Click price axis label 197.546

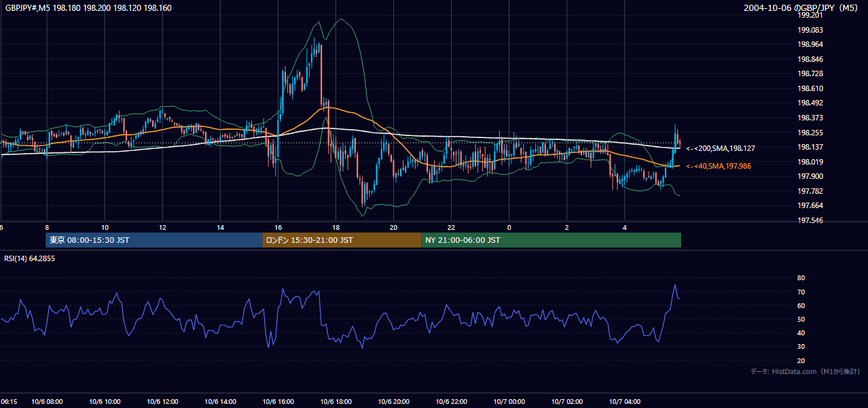(810, 220)
